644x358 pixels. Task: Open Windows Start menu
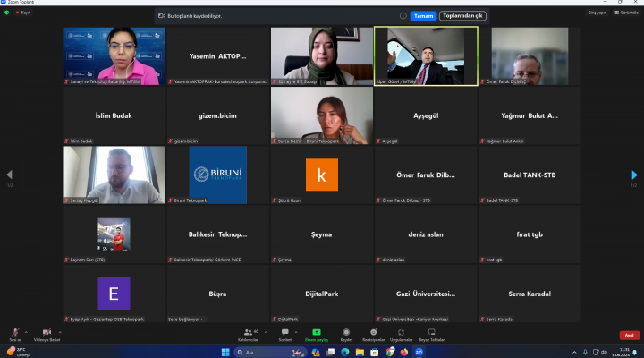225,353
